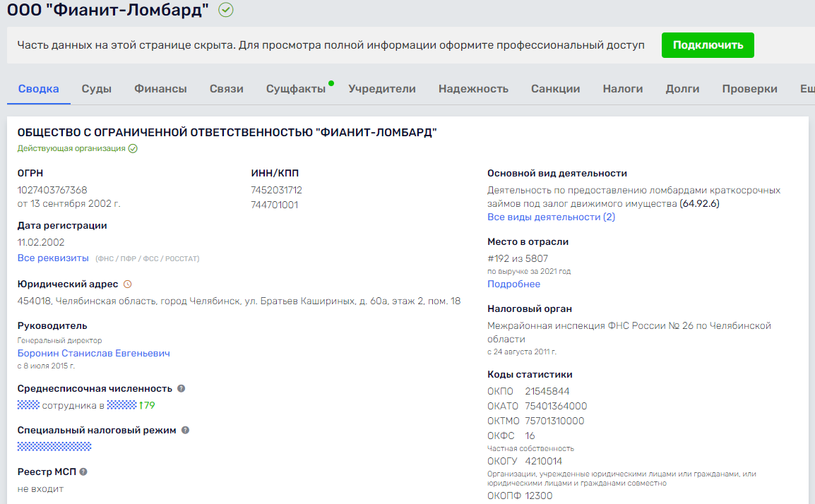Click the green notification dot on Сущфакты
The width and height of the screenshot is (815, 504).
pos(331,83)
